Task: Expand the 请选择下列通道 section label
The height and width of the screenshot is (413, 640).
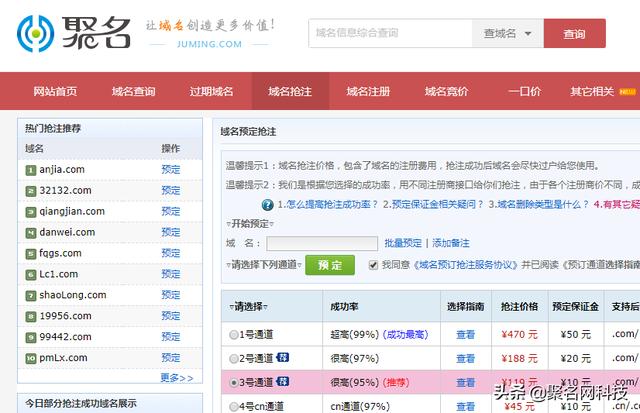Action: [x=264, y=265]
